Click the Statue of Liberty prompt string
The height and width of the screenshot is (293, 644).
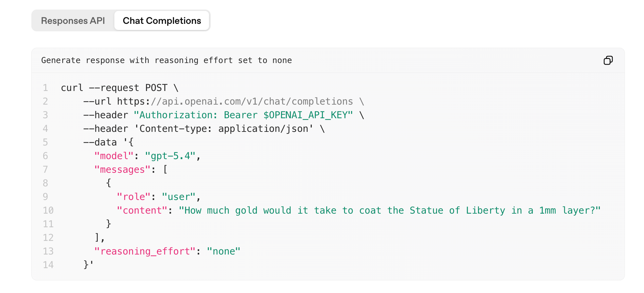coord(389,211)
